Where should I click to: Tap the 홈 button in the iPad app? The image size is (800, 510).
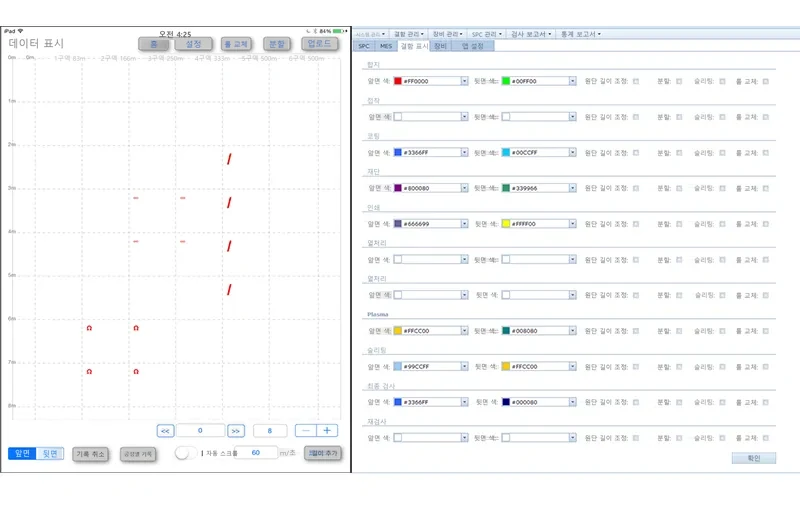click(154, 44)
